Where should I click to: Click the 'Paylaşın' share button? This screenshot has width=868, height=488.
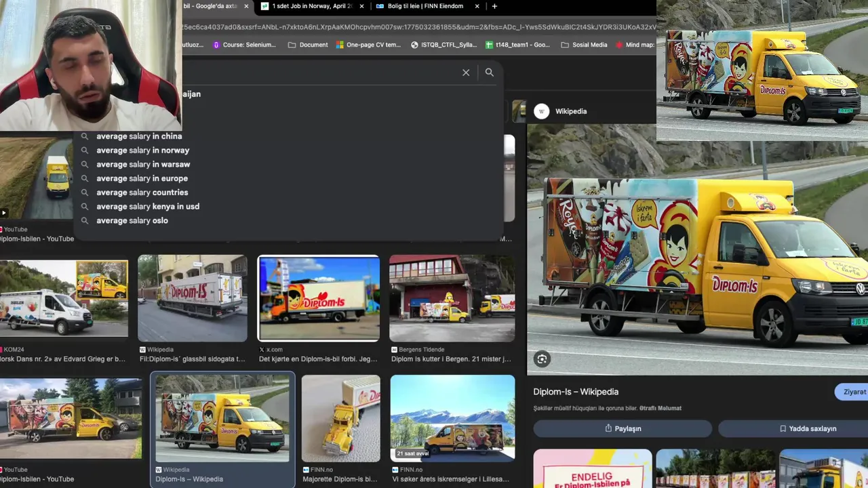[623, 428]
